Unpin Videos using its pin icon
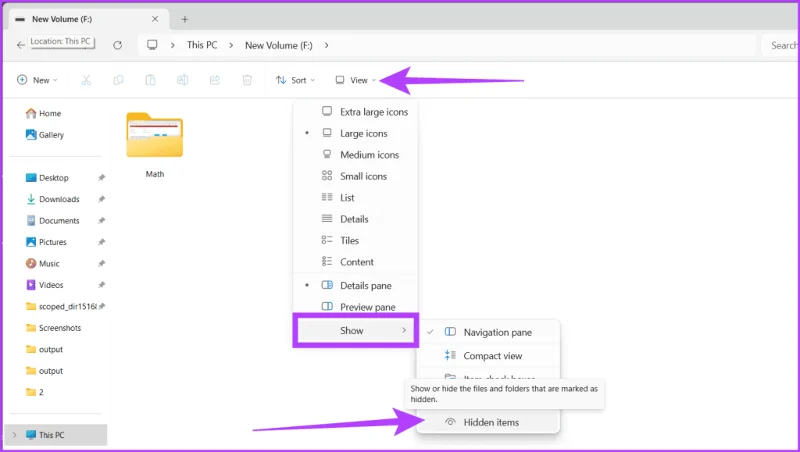Screen dimensions: 800x452 [x=102, y=285]
